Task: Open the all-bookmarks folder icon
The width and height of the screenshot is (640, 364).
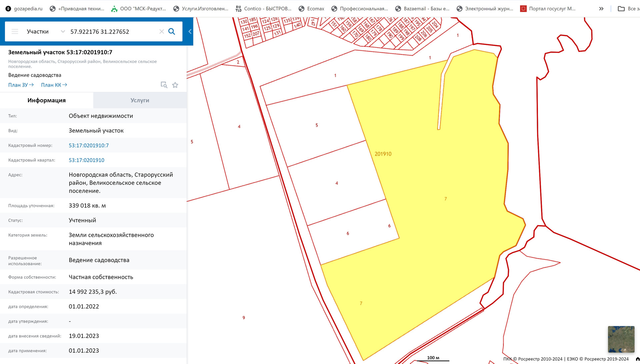Action: (621, 9)
